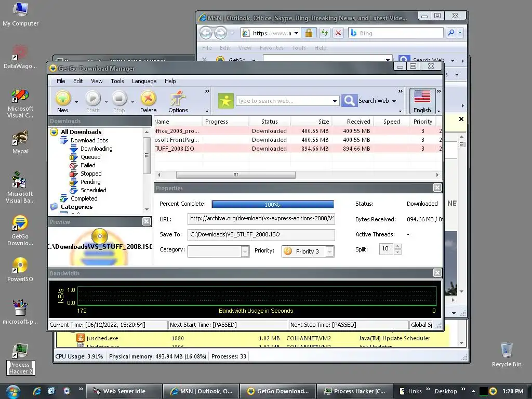This screenshot has width=532, height=399.
Task: Open the Process Hacker 2 desktop icon
Action: pos(20,359)
